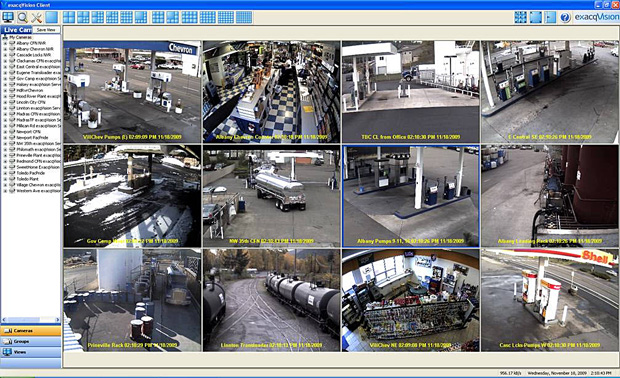620x378 pixels.
Task: Select Prineville Rack camera feed
Action: [132, 300]
